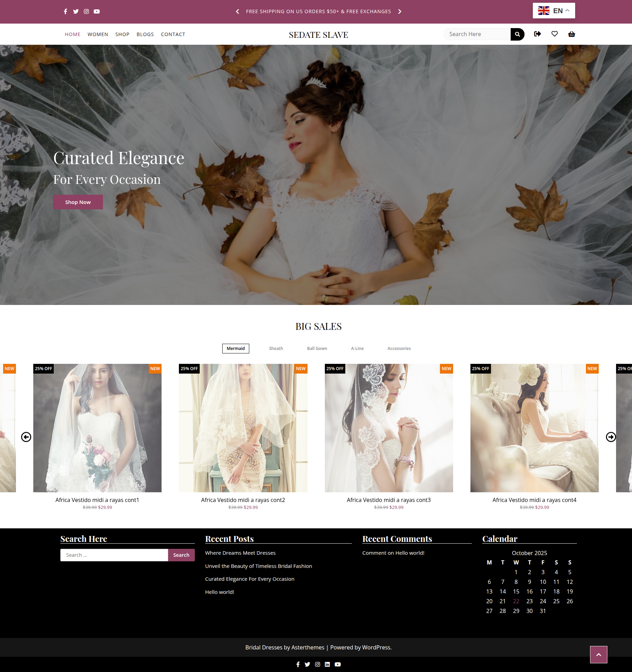Switch to the Accessories tab
Image resolution: width=632 pixels, height=672 pixels.
pos(399,348)
